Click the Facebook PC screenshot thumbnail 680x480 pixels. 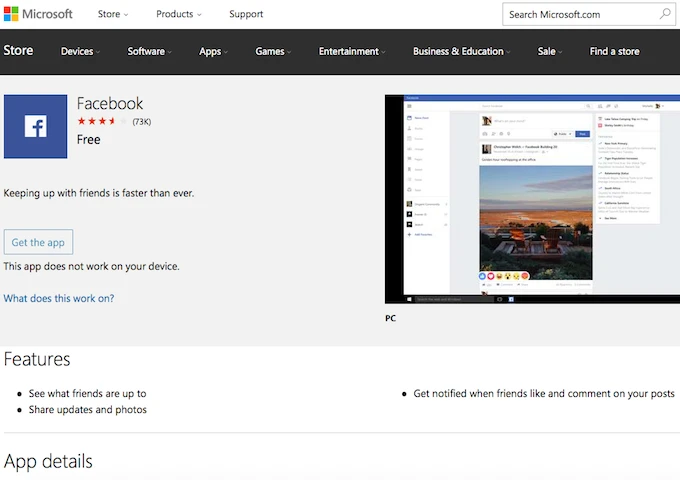point(531,199)
